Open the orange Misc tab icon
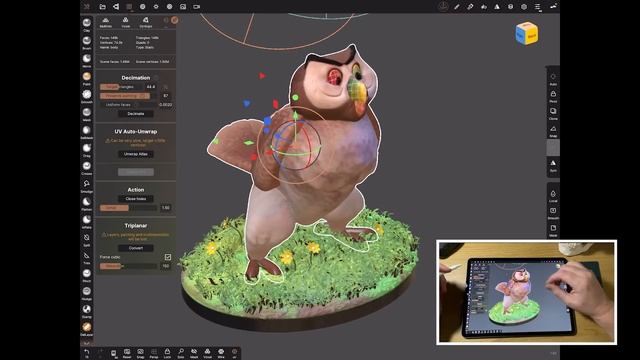The width and height of the screenshot is (640, 360). (175, 20)
